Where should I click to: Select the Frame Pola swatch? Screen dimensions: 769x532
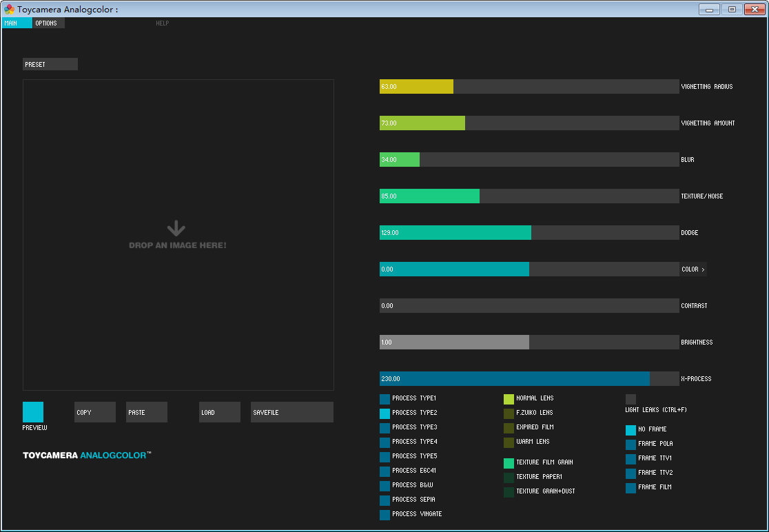630,444
